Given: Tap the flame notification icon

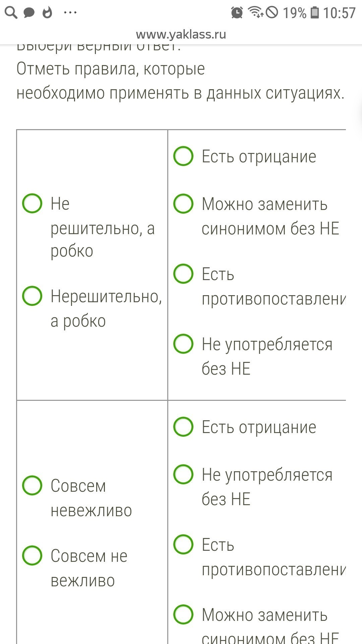Looking at the screenshot, I should (x=47, y=13).
